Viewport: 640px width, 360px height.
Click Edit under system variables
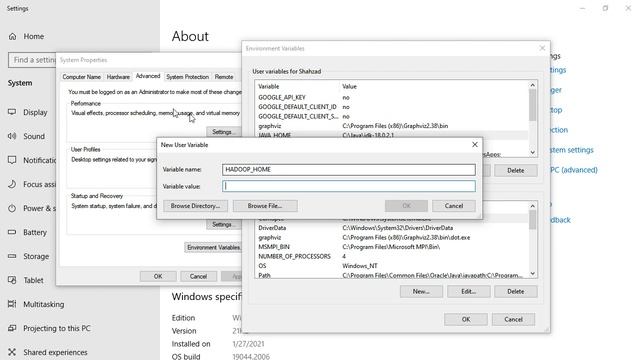(469, 291)
